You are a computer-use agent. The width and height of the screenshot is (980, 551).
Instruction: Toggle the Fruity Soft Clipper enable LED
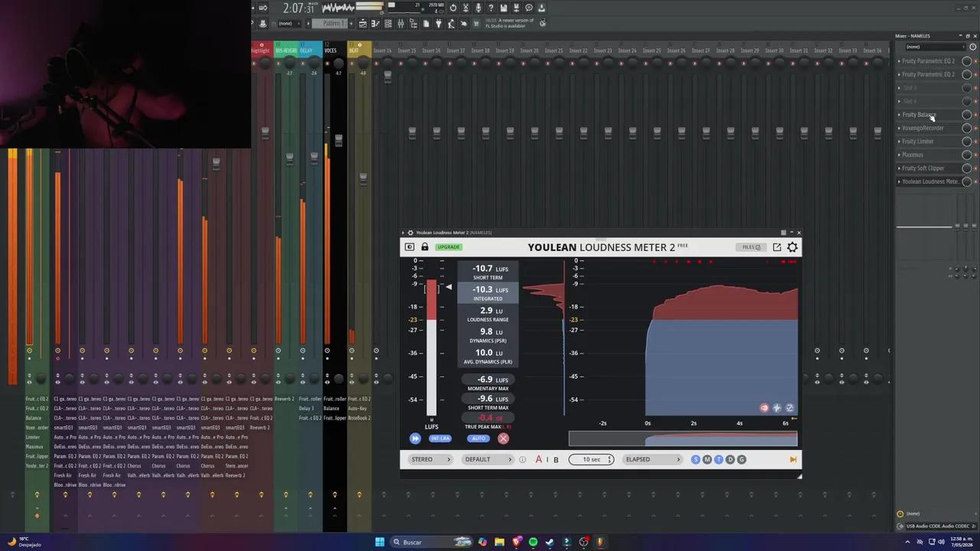click(x=975, y=168)
